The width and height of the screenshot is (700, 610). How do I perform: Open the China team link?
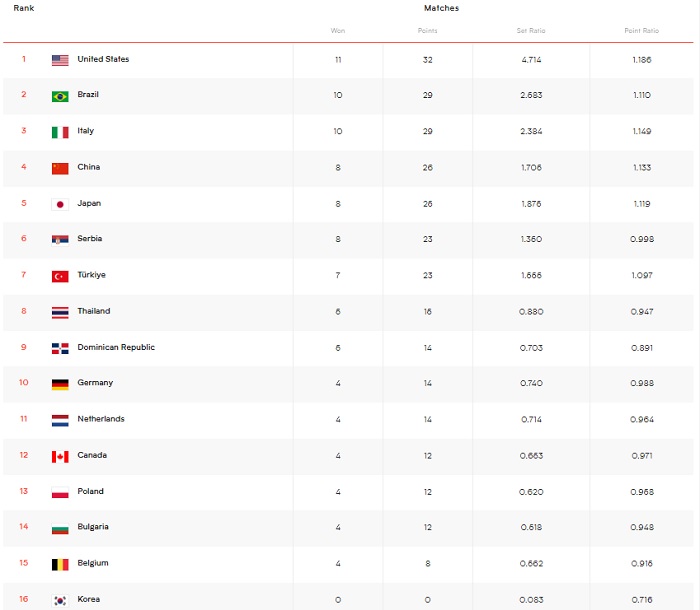(x=88, y=167)
